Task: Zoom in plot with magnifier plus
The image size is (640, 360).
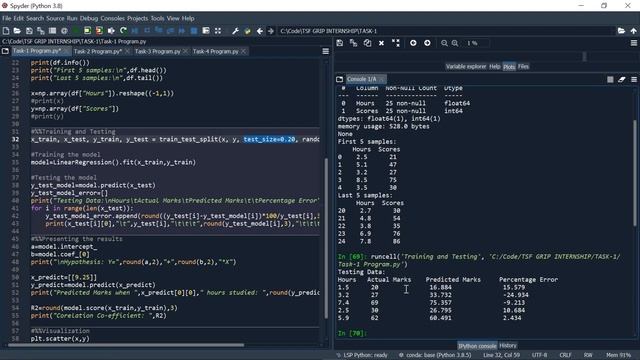Action: click(x=455, y=43)
